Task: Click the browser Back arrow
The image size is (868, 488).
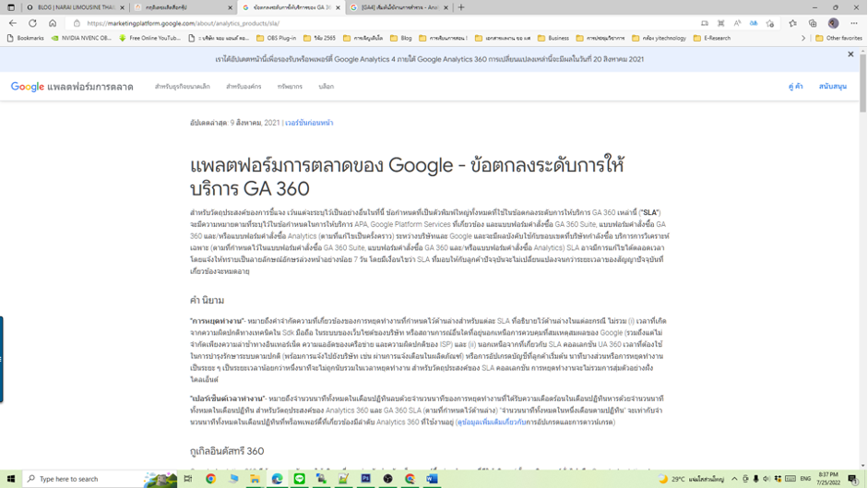Action: [x=13, y=23]
